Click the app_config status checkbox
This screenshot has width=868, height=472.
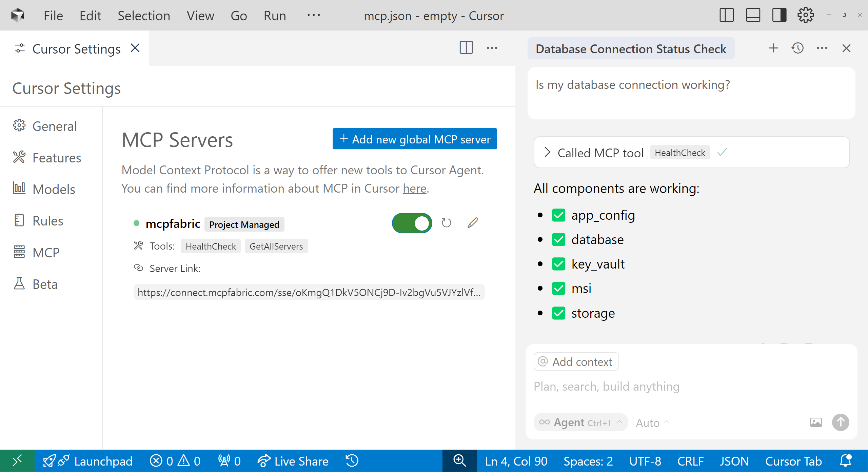(558, 215)
